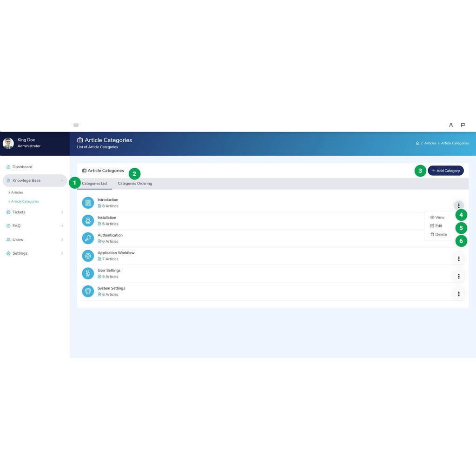Click the Introduction category icon
476x476 pixels.
pyautogui.click(x=88, y=203)
